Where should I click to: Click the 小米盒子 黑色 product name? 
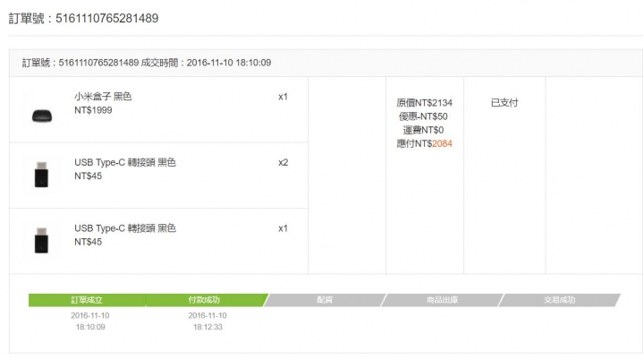pos(103,97)
